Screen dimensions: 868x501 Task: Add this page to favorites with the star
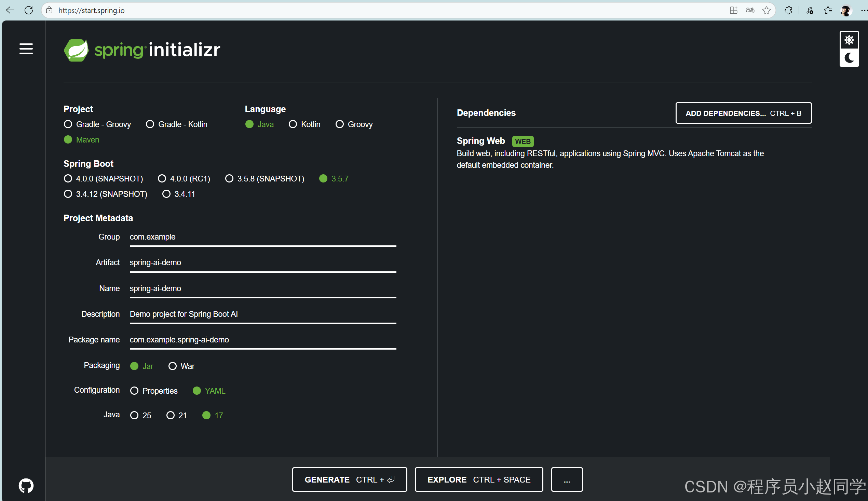(766, 10)
